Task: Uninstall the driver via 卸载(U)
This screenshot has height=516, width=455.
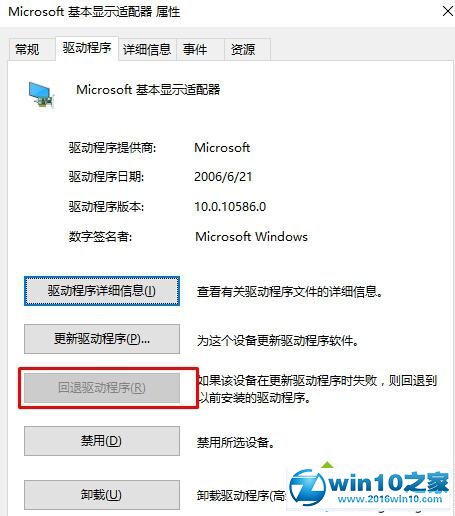Action: 102,495
